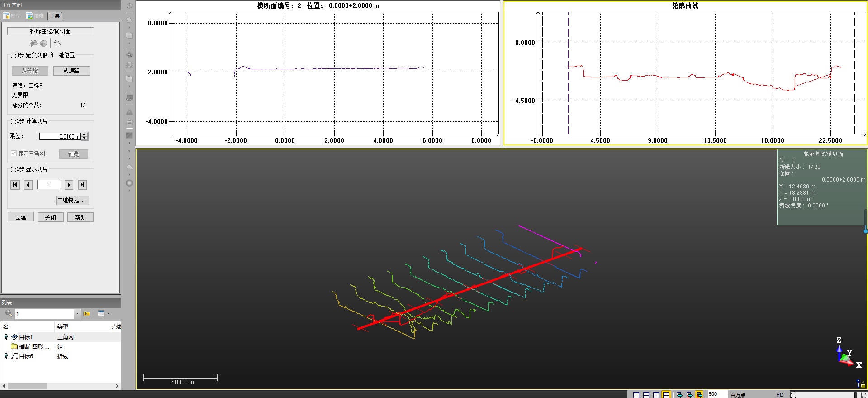868x398 pixels.
Task: Click the 列表 panel header
Action: point(61,302)
